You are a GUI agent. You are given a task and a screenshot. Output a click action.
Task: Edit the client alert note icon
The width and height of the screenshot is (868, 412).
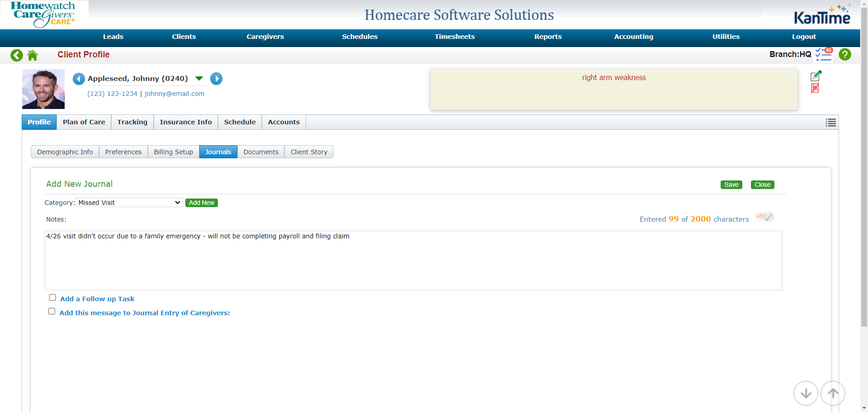(816, 76)
